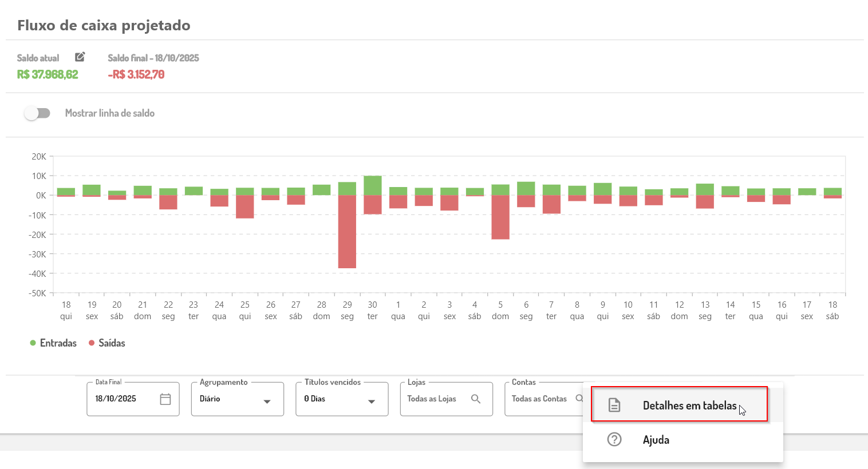
Task: Click the Todas as Contas field
Action: pos(539,399)
